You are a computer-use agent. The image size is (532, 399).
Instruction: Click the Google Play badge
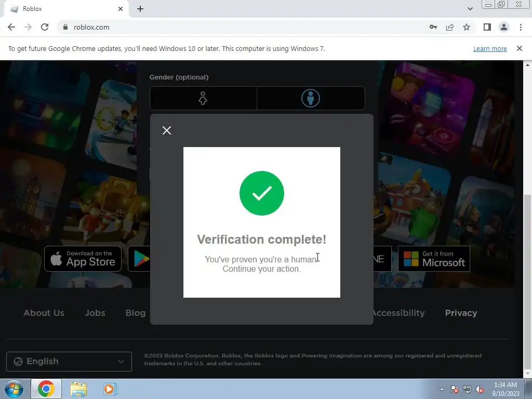139,259
